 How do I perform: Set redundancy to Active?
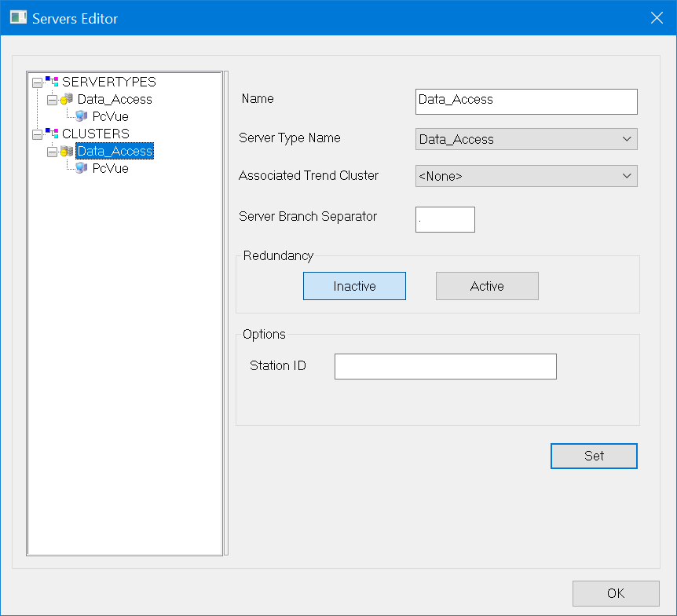click(487, 286)
